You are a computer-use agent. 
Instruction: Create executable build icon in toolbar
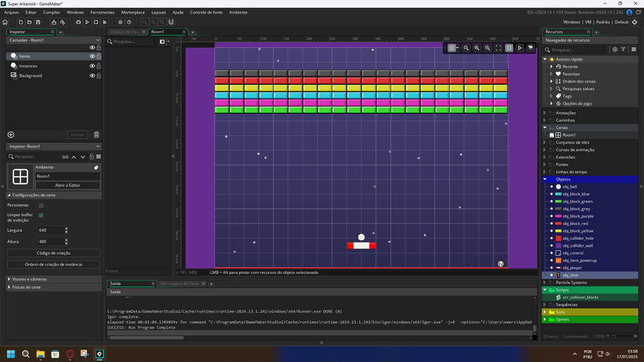click(54, 22)
